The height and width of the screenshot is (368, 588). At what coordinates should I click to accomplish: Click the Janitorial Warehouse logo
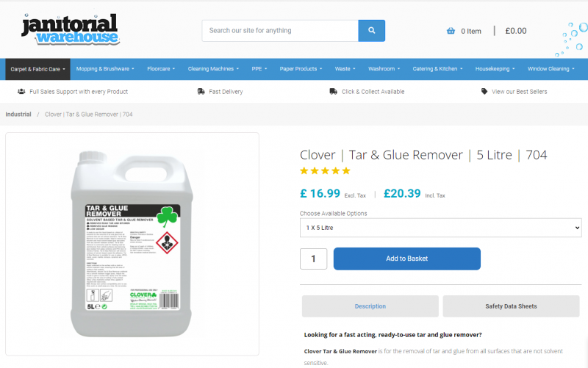click(70, 29)
